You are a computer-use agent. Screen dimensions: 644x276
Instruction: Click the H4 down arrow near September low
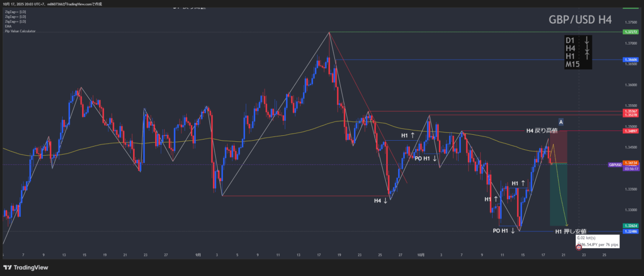pyautogui.click(x=381, y=201)
